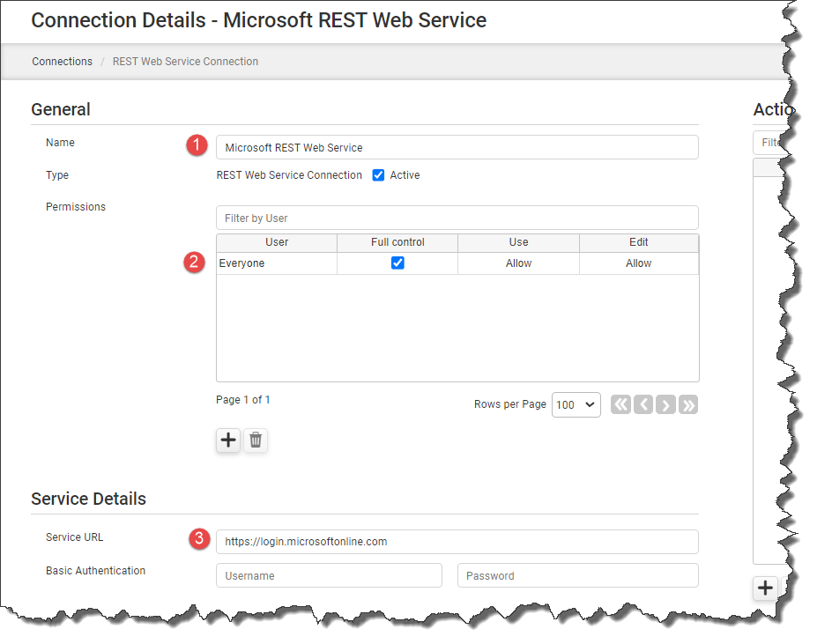Viewport: 817px width, 644px height.
Task: Focus the Password field
Action: (x=578, y=575)
